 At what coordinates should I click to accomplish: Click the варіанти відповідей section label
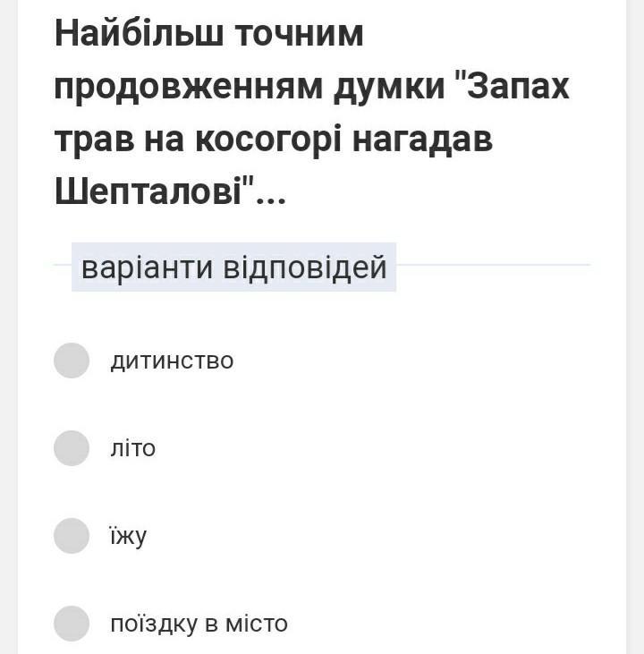tap(233, 268)
